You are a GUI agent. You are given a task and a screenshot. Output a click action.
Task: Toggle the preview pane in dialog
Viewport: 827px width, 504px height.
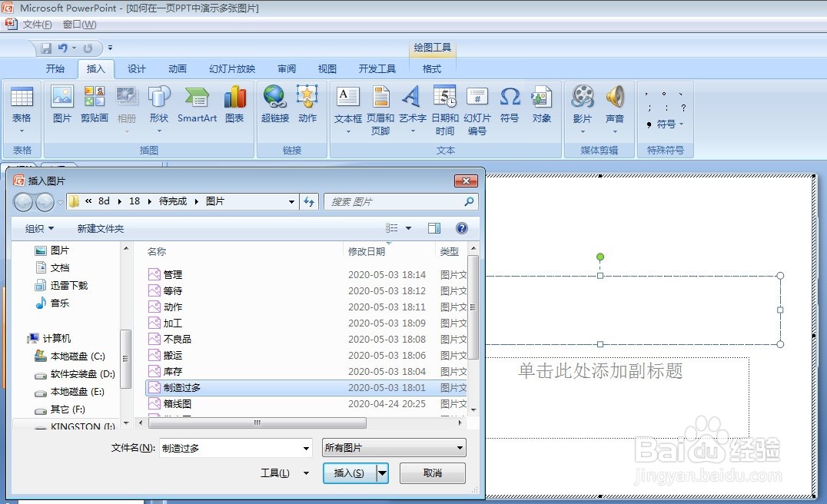(x=434, y=228)
